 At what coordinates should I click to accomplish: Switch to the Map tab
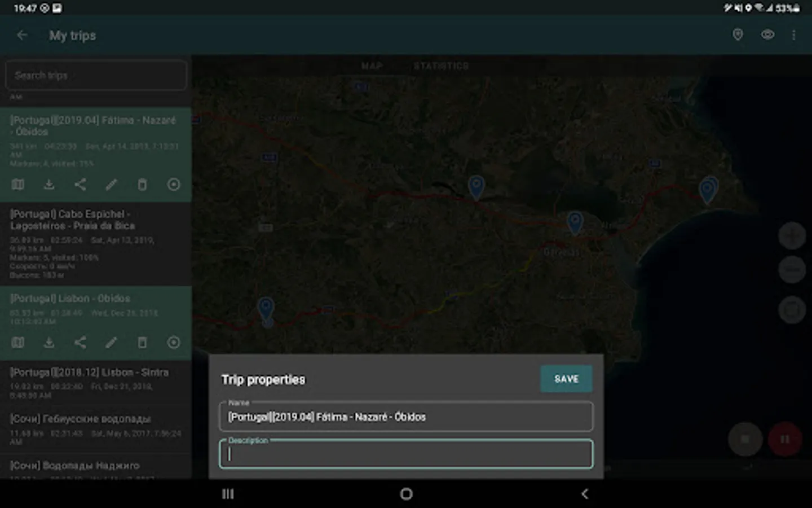click(372, 66)
